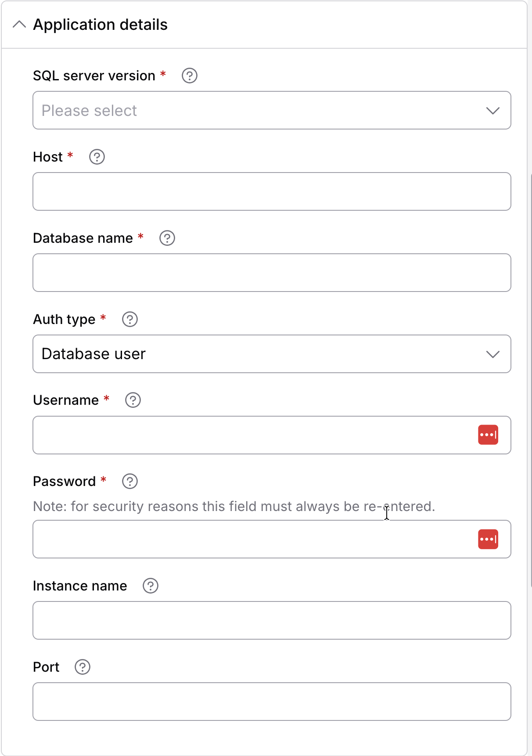Click help icon beside Port label
The width and height of the screenshot is (532, 756).
point(82,667)
